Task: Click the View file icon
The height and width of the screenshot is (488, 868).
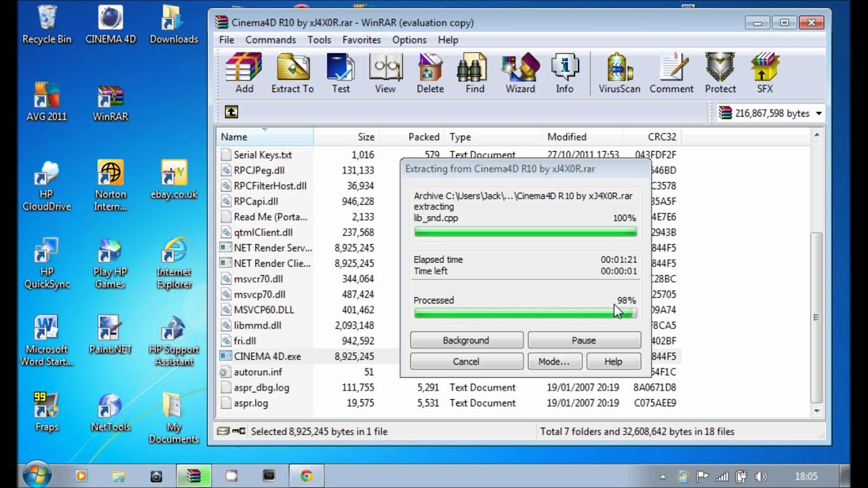Action: coord(385,73)
